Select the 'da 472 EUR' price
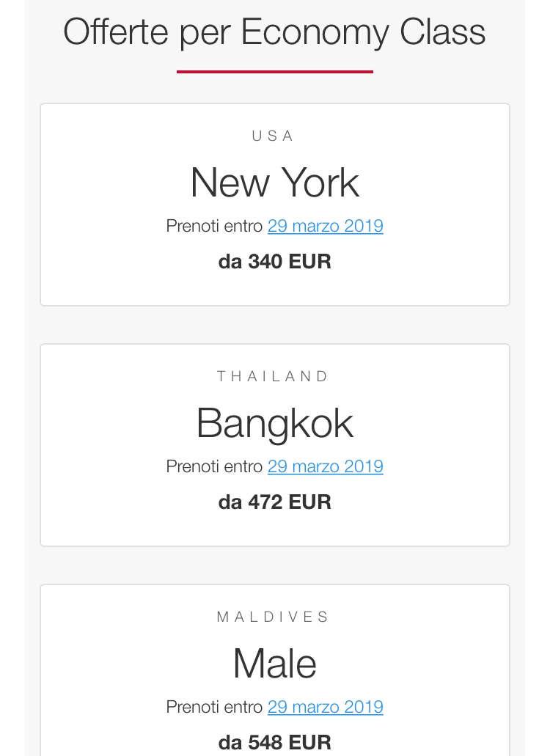 (x=274, y=502)
